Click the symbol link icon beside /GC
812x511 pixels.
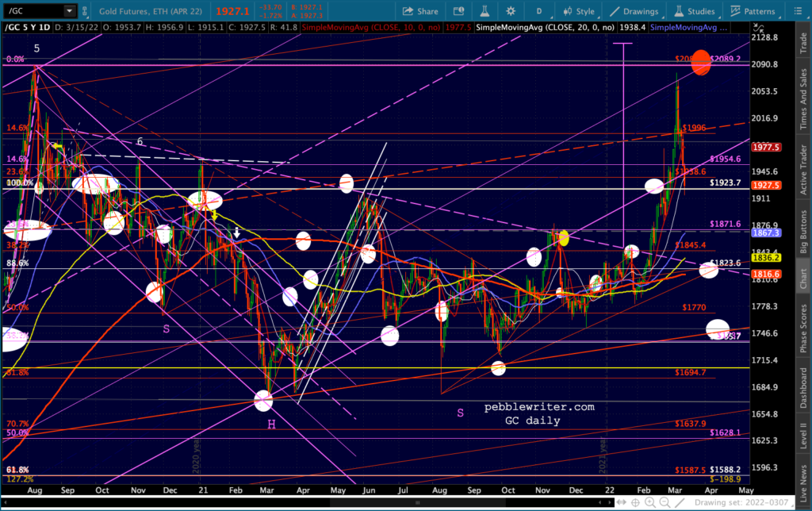tap(85, 11)
